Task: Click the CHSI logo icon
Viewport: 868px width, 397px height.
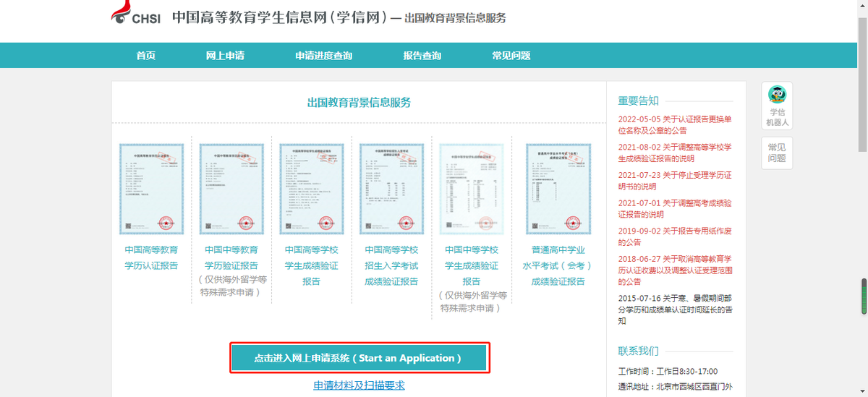Action: [120, 14]
